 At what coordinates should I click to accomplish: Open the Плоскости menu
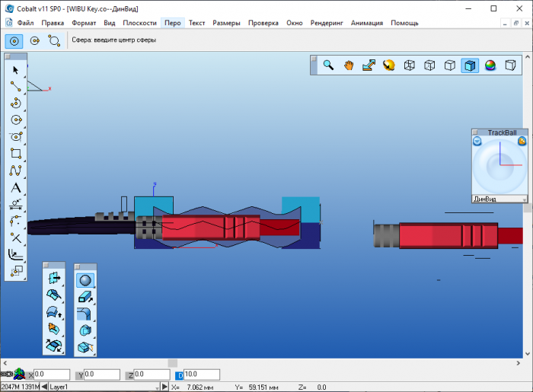click(x=140, y=23)
